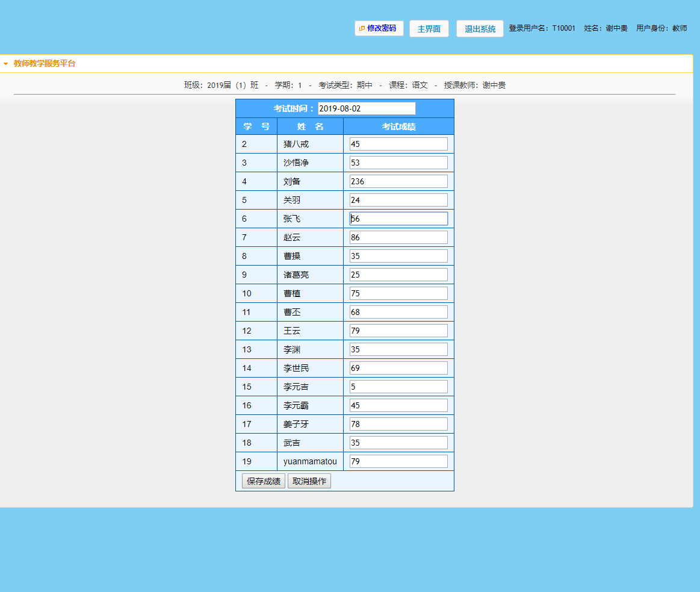Click score input for 李世民
Screen dimensions: 700x592
[x=398, y=368]
